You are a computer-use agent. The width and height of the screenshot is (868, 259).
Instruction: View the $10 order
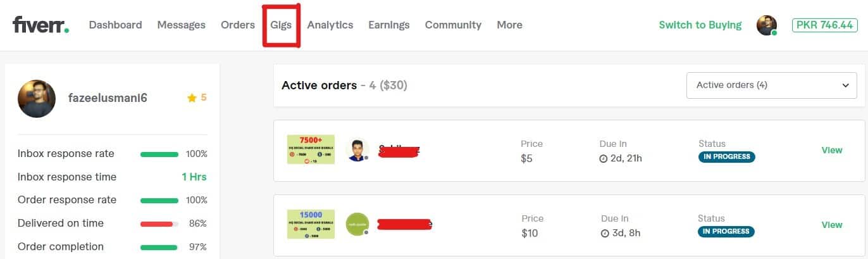coord(832,225)
